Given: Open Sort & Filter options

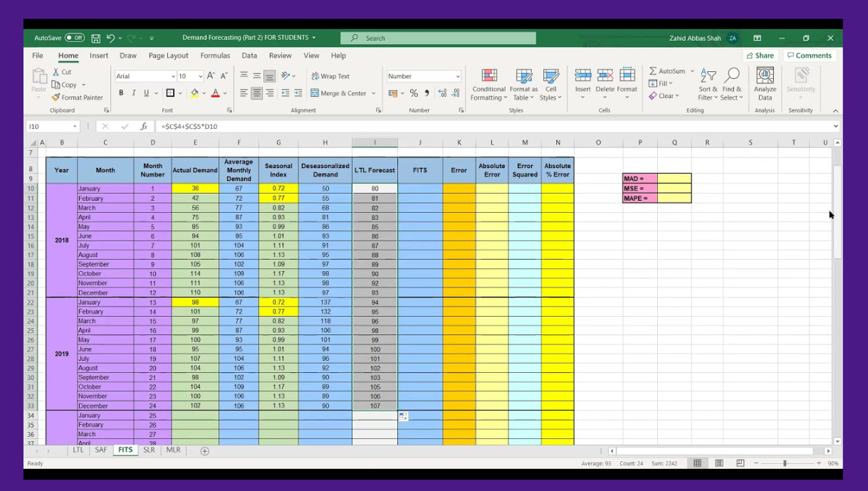Looking at the screenshot, I should [x=708, y=85].
